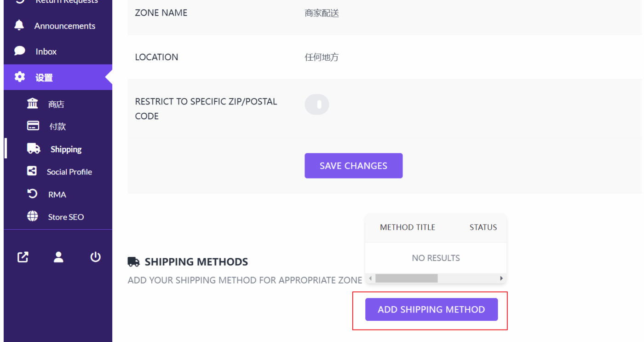Image resolution: width=644 pixels, height=342 pixels.
Task: Click the RMA undo arrow icon
Action: 32,194
